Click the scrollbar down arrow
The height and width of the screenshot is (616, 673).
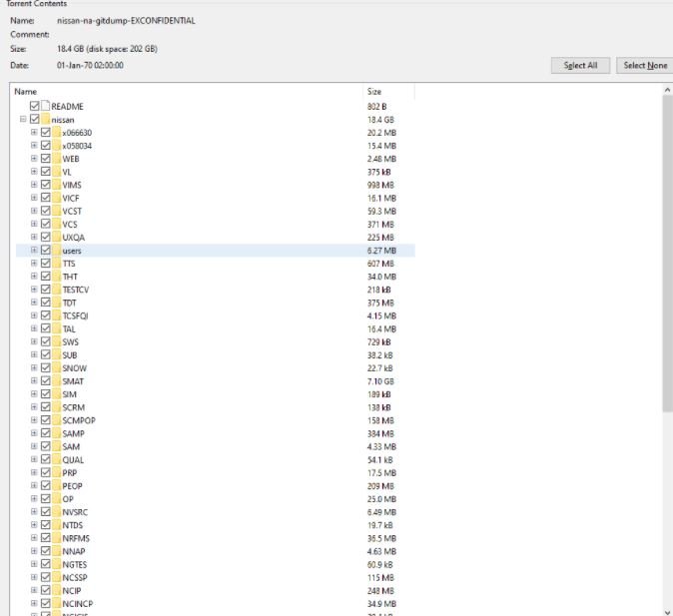tap(667, 611)
